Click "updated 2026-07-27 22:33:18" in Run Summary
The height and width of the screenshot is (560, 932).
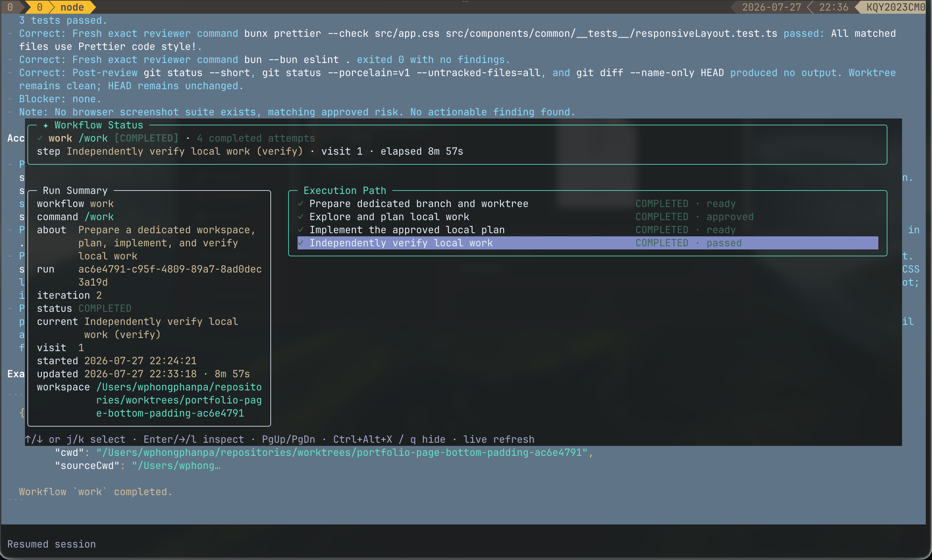pos(117,374)
